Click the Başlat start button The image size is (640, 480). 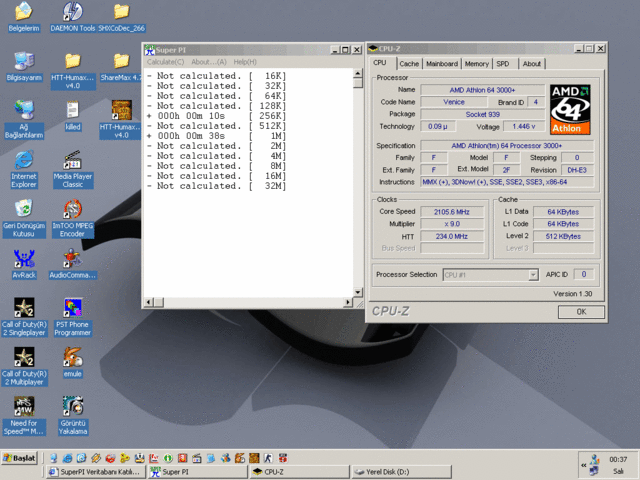tap(20, 458)
